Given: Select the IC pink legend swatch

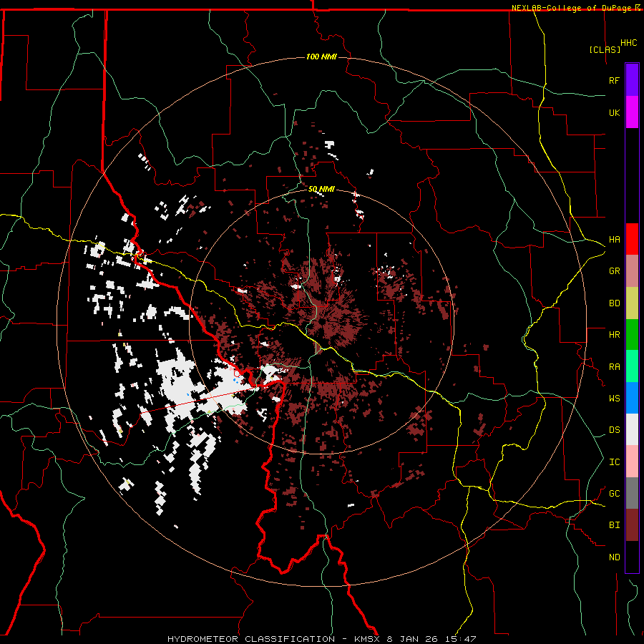Looking at the screenshot, I should tap(632, 462).
